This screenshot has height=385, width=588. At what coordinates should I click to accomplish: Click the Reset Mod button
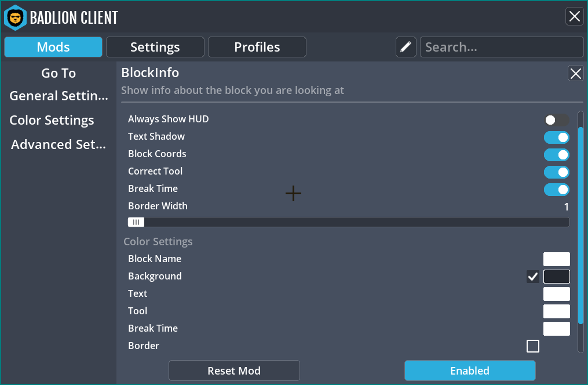click(x=234, y=371)
